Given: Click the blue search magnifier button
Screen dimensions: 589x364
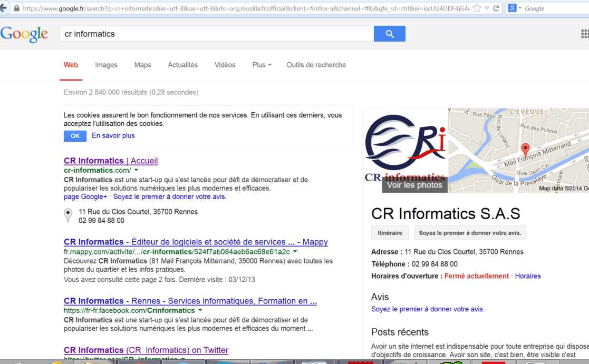Looking at the screenshot, I should pyautogui.click(x=390, y=34).
